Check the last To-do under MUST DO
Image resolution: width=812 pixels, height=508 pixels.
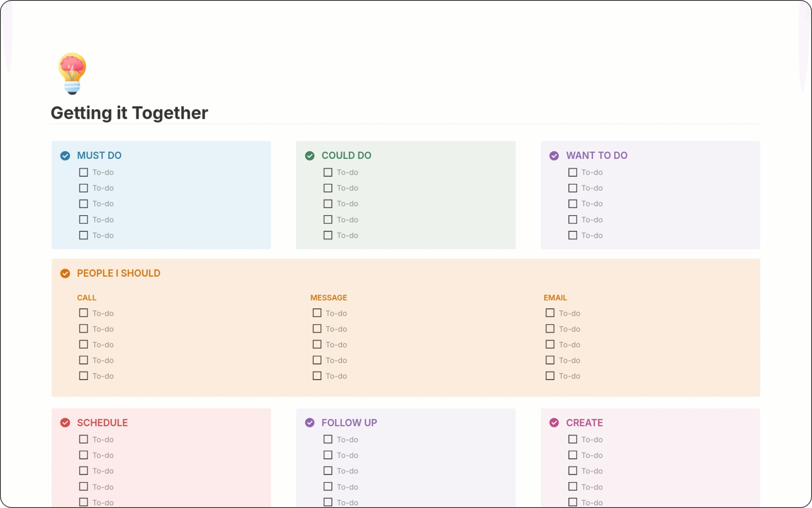click(84, 235)
